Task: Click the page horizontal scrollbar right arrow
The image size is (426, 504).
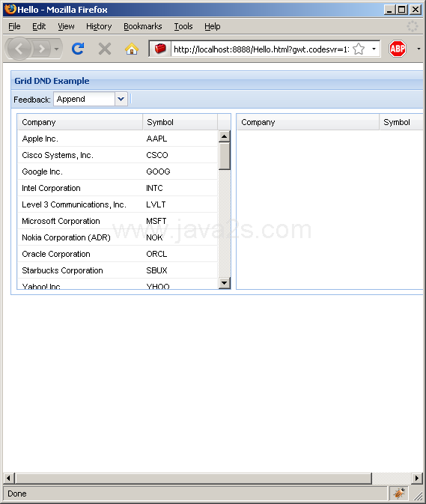Action: pyautogui.click(x=417, y=478)
